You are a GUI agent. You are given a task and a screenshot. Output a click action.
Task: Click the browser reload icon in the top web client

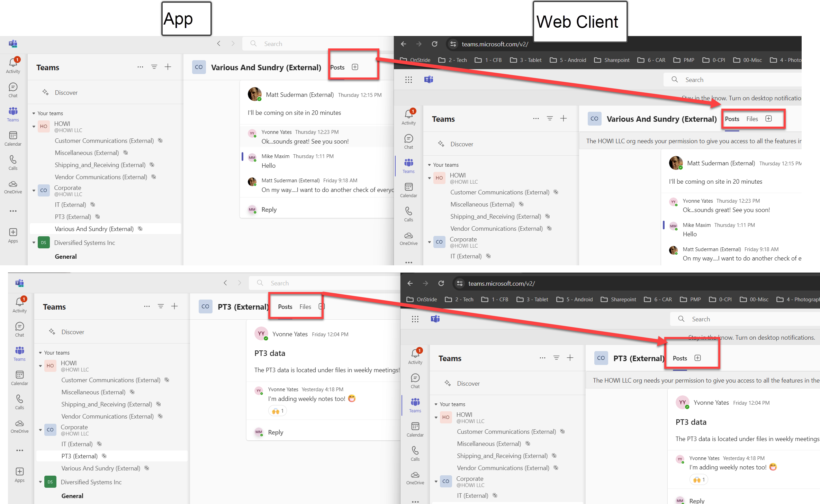click(435, 44)
